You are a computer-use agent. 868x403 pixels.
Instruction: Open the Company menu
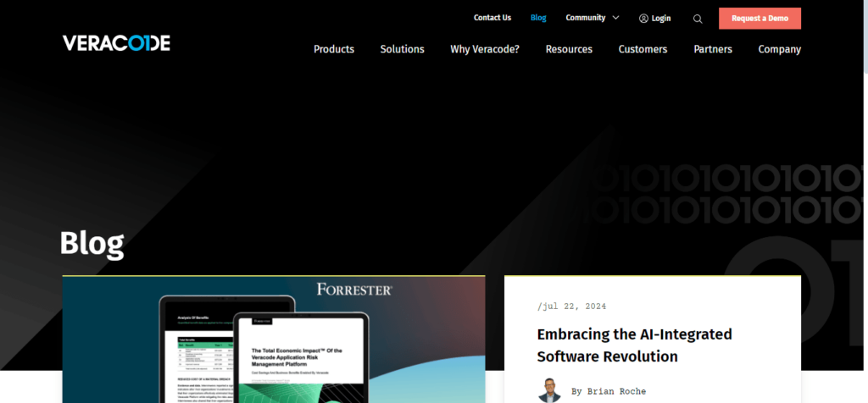tap(780, 49)
